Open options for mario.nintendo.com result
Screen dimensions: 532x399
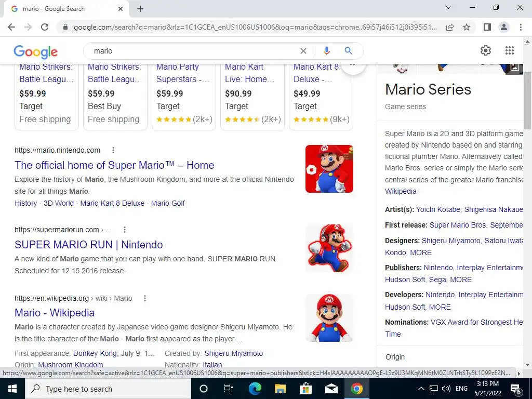[x=113, y=150]
